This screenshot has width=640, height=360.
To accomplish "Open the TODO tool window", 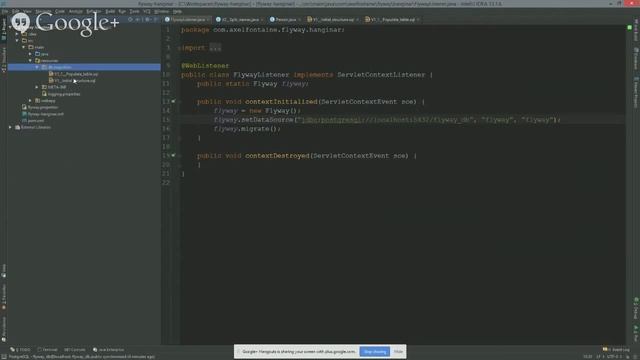I will [20, 350].
